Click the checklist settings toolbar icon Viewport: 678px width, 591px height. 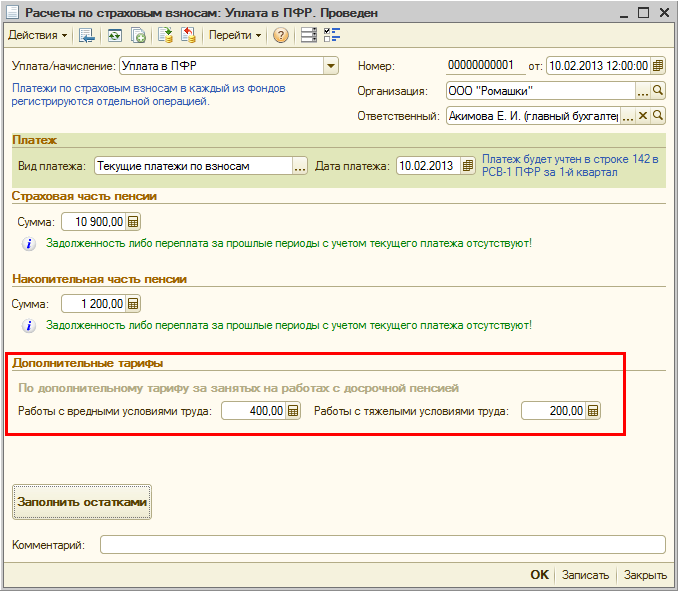pyautogui.click(x=332, y=35)
